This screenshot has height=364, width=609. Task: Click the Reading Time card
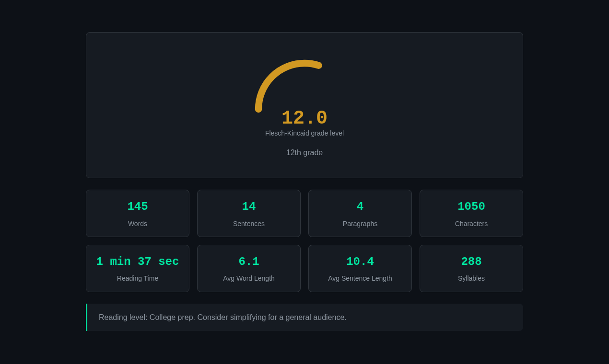138,268
